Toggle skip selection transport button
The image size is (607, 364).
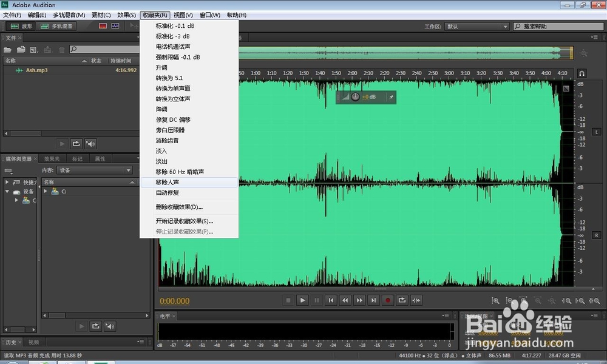416,300
